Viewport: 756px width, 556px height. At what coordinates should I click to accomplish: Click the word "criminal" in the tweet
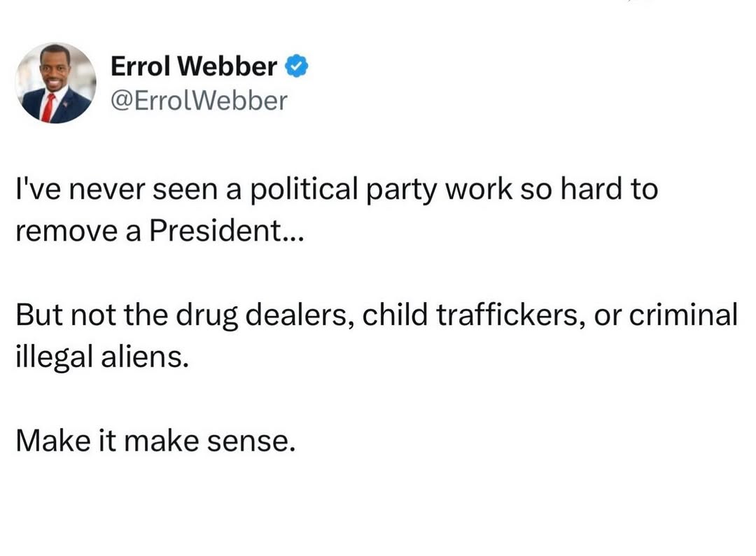(683, 315)
